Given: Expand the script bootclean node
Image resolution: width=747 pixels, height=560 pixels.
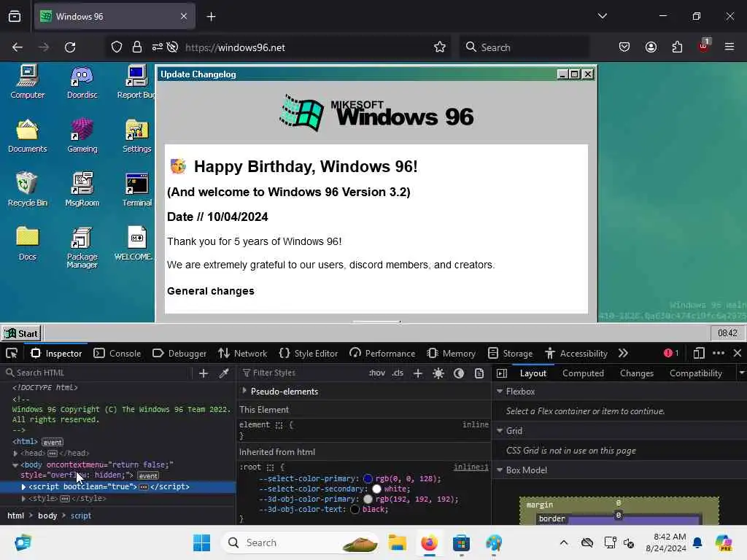Looking at the screenshot, I should (23, 486).
